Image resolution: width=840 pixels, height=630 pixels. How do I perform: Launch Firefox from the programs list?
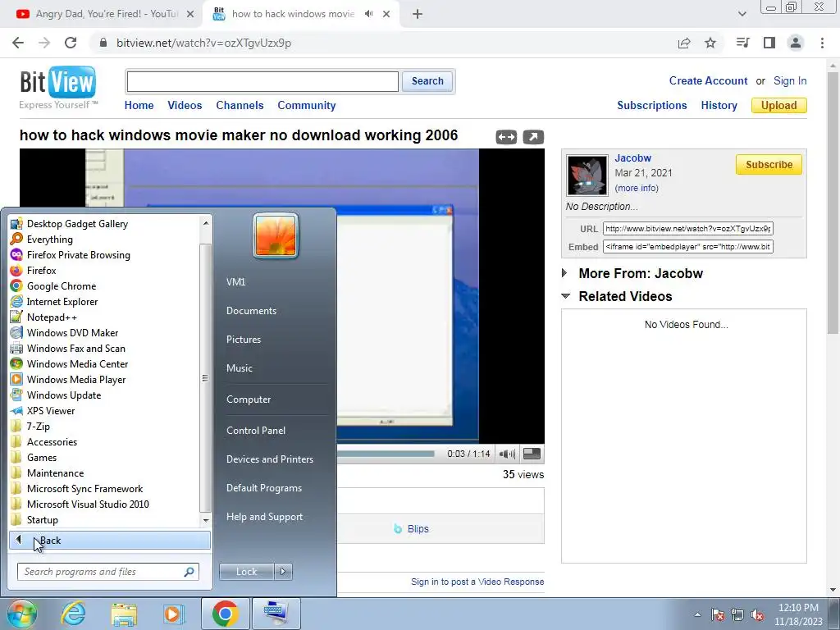click(41, 271)
